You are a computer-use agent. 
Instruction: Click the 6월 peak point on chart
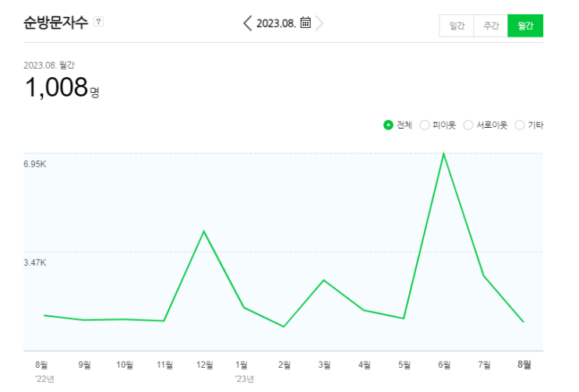pyautogui.click(x=443, y=154)
